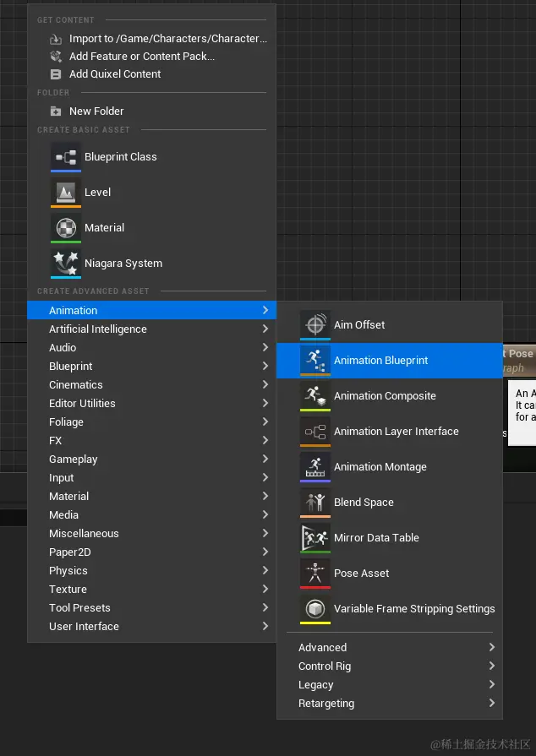536x756 pixels.
Task: Click the New Folder icon
Action: click(56, 111)
